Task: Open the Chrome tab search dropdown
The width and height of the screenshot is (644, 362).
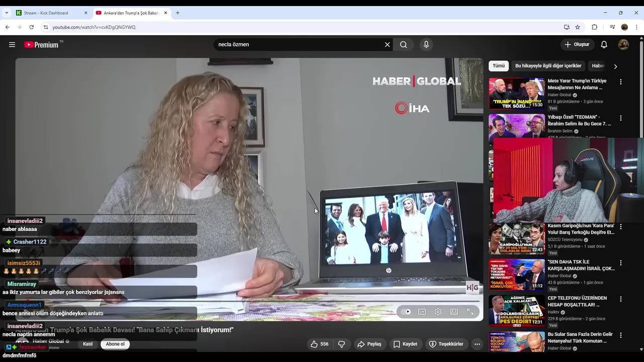Action: [7, 13]
